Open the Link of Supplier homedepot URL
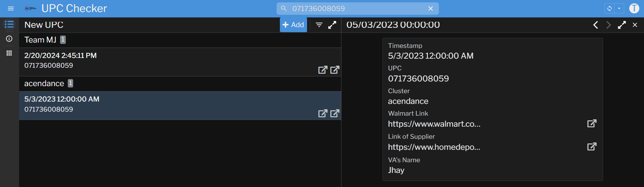Image resolution: width=644 pixels, height=187 pixels. tap(592, 146)
